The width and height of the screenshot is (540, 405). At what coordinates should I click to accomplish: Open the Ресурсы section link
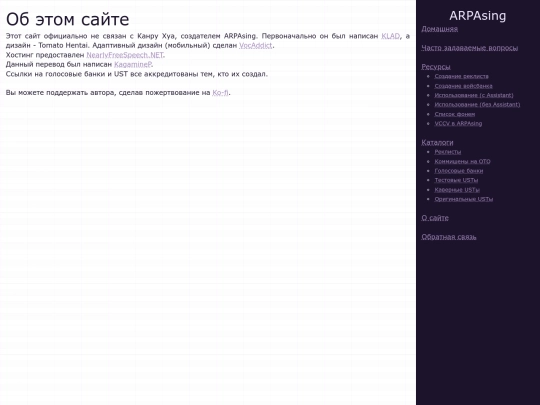tap(436, 67)
